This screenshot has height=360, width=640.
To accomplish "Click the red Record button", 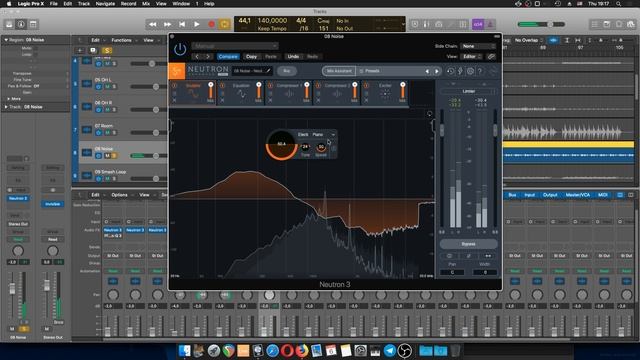I will tap(211, 24).
